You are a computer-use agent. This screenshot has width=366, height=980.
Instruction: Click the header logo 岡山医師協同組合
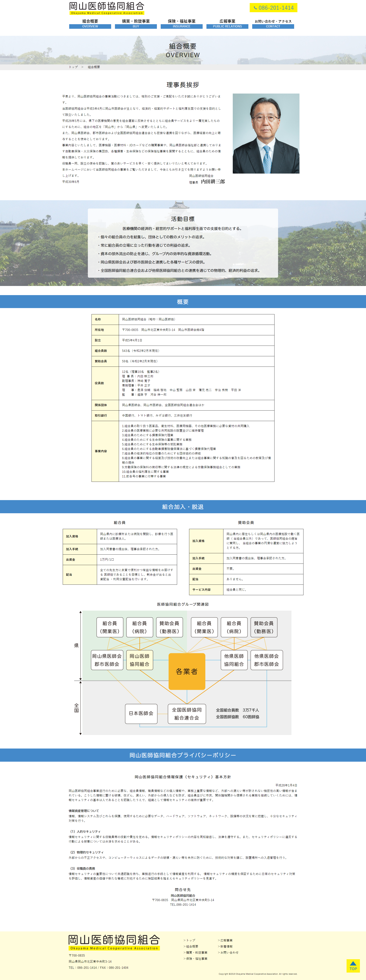(x=107, y=8)
